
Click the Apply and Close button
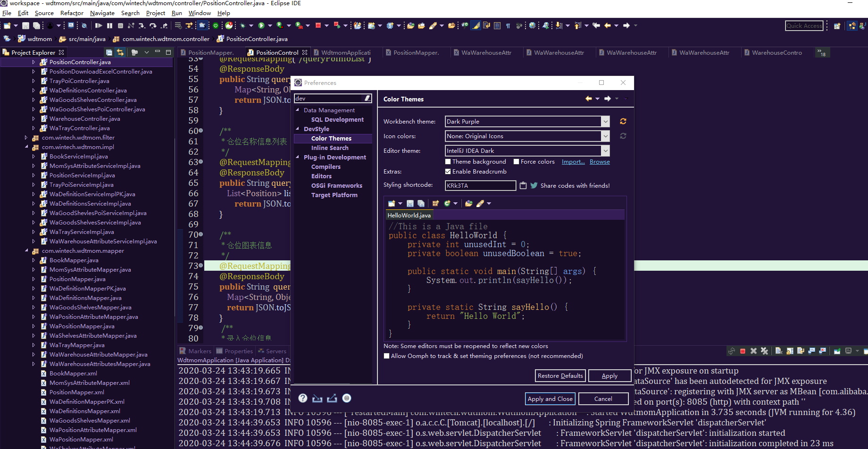(x=550, y=399)
